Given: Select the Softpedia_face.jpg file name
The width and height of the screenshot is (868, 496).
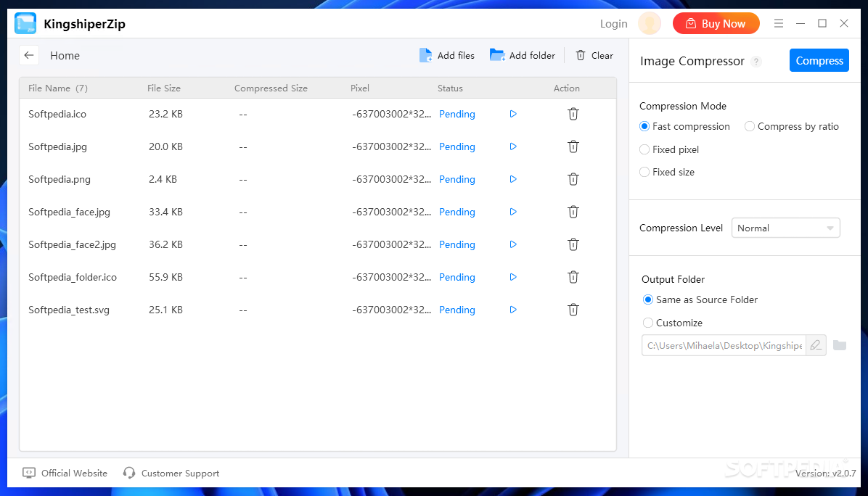Looking at the screenshot, I should [69, 212].
